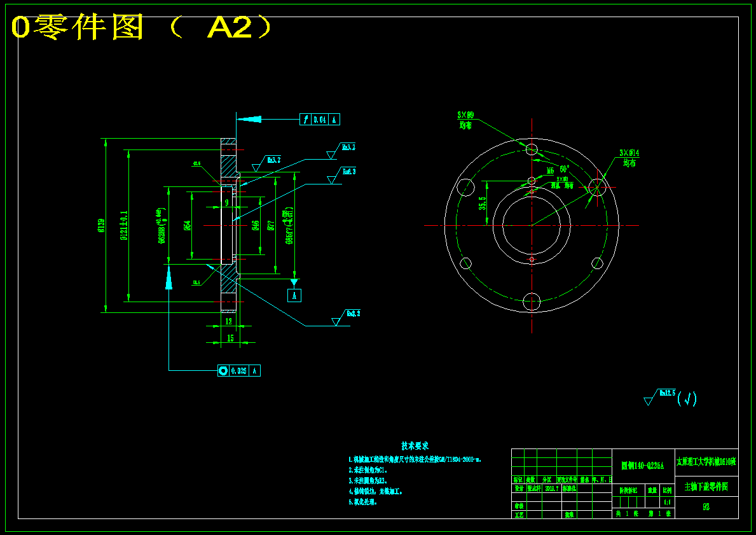Click the "太原理工大学机械1610班" title block cell

click(x=706, y=462)
